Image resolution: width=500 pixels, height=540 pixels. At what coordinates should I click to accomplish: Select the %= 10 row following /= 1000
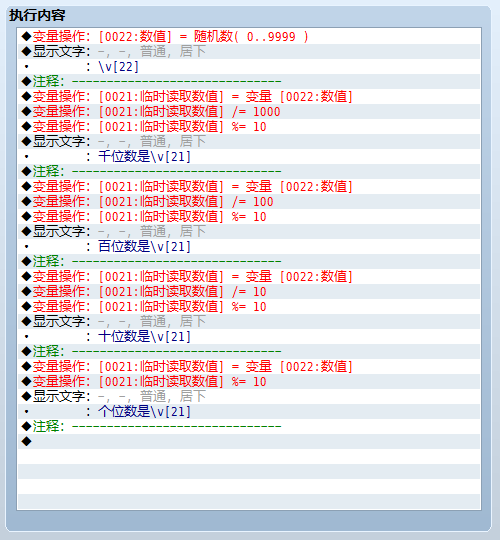[249, 127]
